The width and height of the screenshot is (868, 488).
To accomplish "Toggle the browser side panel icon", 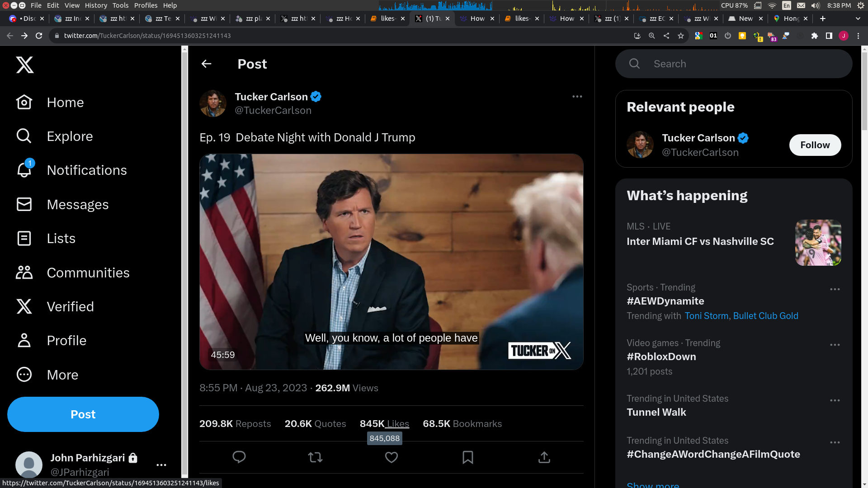I will point(829,36).
